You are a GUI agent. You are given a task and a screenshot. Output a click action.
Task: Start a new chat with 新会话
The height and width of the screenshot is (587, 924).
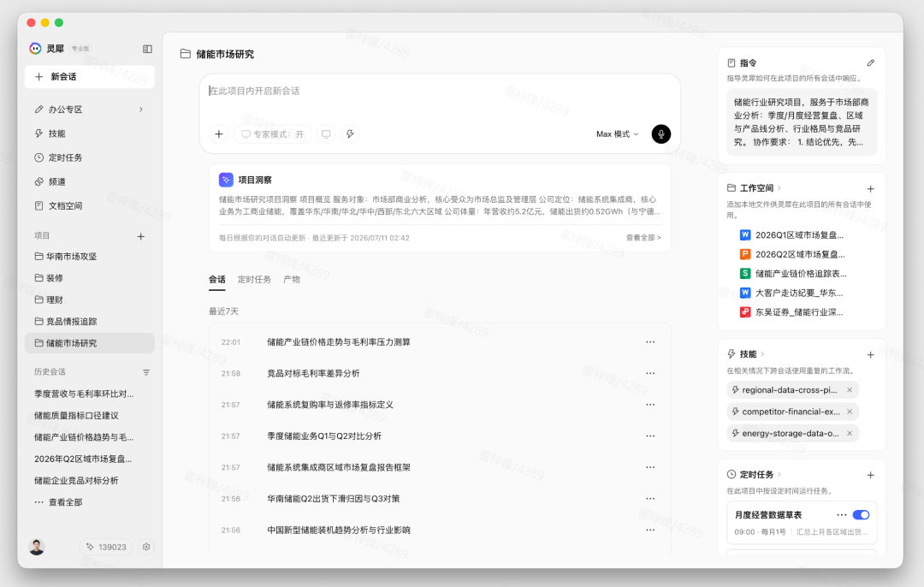click(x=90, y=77)
